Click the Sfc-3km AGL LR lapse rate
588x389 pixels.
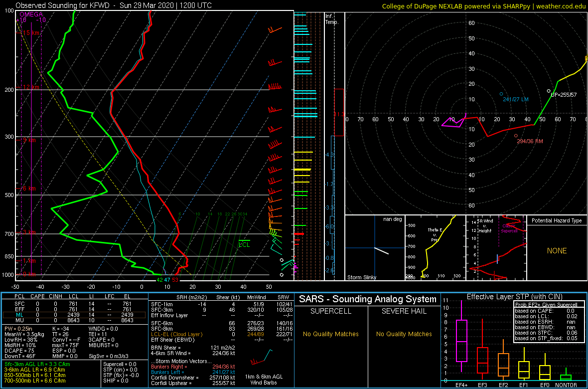tap(37, 364)
